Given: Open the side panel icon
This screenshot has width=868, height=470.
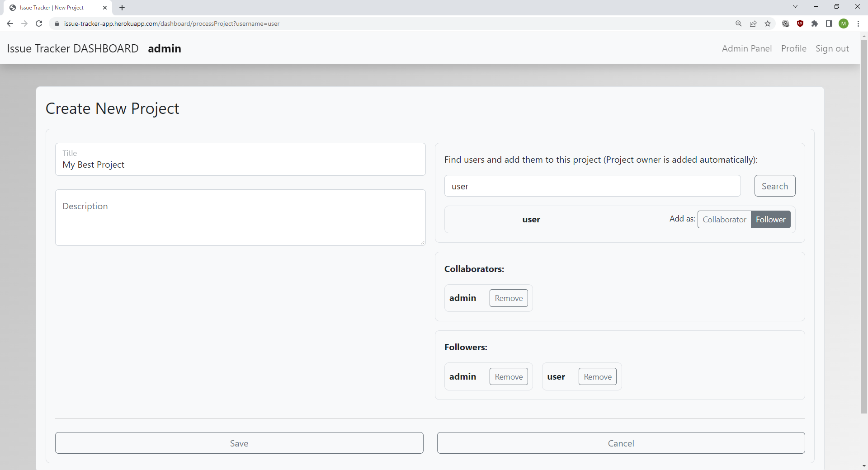Looking at the screenshot, I should coord(829,23).
